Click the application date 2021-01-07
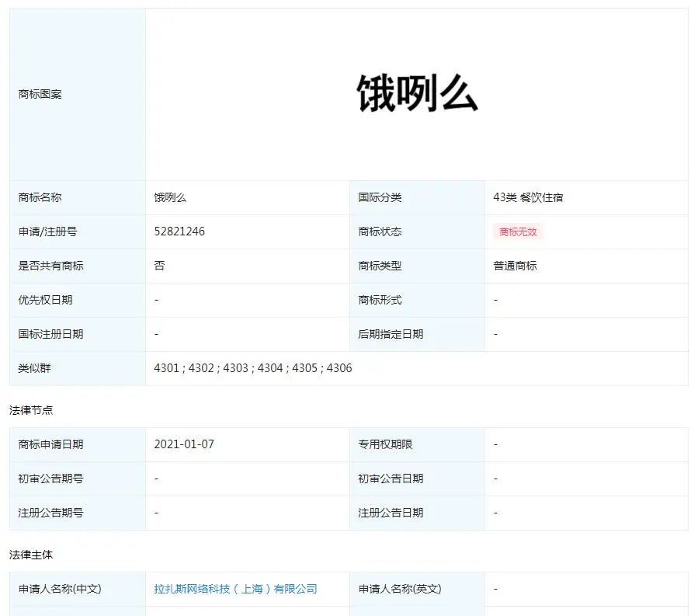This screenshot has width=698, height=616. (184, 444)
